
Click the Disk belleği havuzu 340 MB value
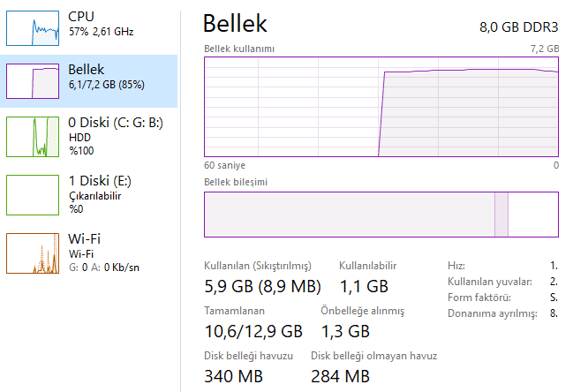coord(234,377)
